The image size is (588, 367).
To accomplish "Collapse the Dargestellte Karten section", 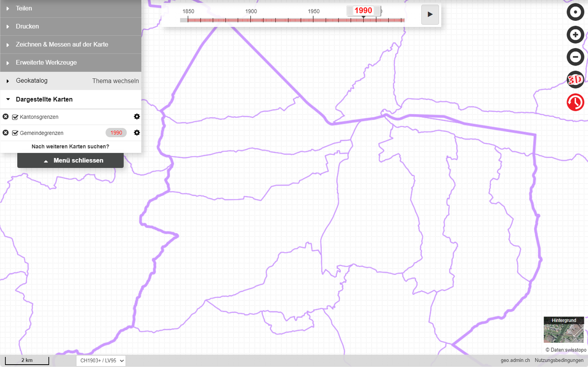I will (x=44, y=99).
